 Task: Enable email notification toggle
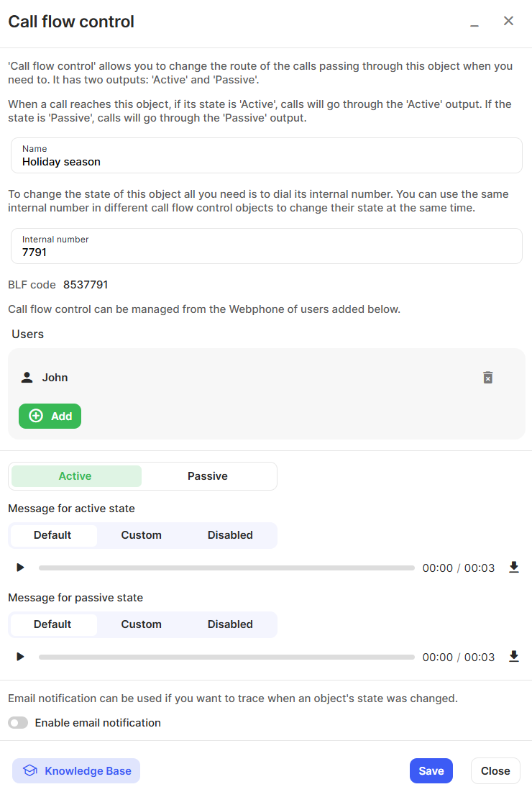[18, 723]
